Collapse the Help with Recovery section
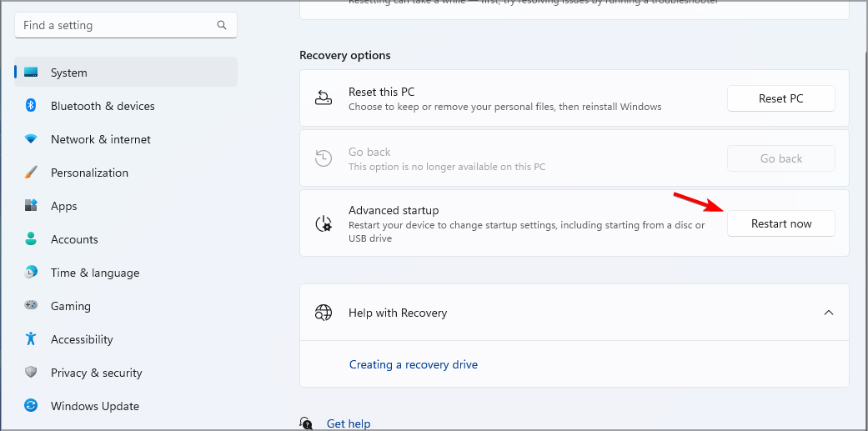Viewport: 868px width, 431px height. (x=828, y=313)
